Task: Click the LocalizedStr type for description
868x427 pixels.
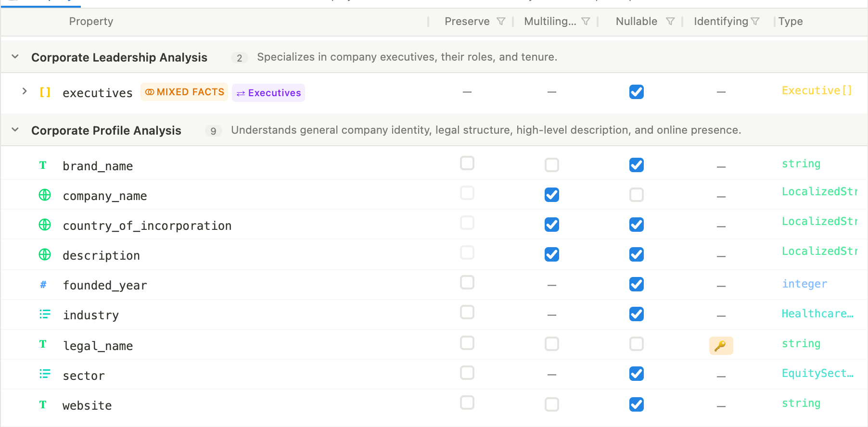Action: pyautogui.click(x=819, y=251)
